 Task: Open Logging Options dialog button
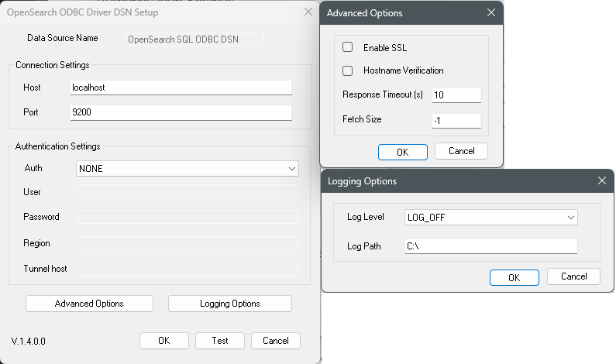tap(230, 304)
